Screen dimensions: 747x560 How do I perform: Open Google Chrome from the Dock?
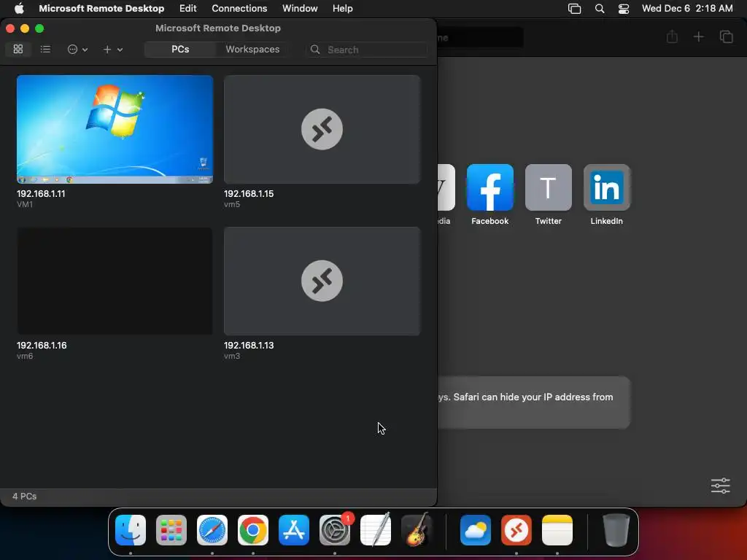(x=253, y=530)
